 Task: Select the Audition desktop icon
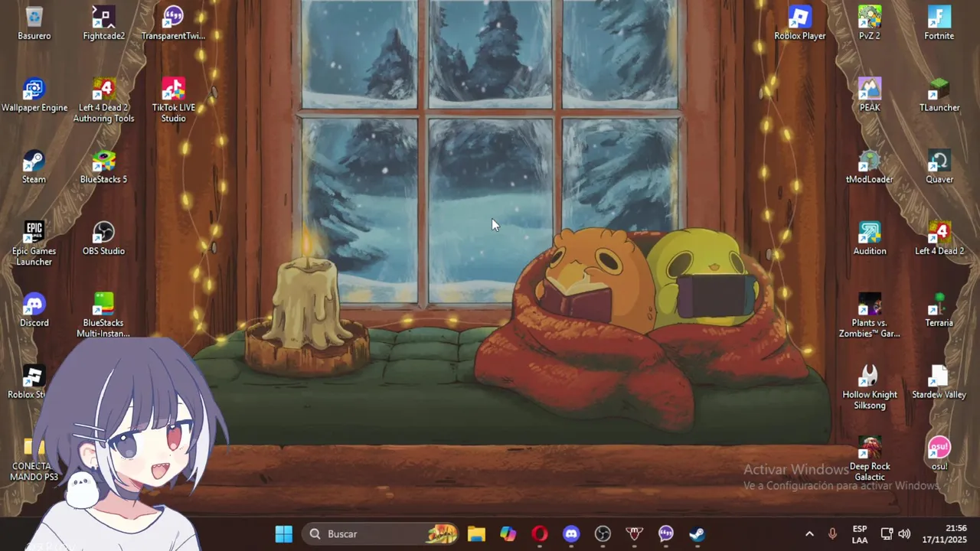869,239
